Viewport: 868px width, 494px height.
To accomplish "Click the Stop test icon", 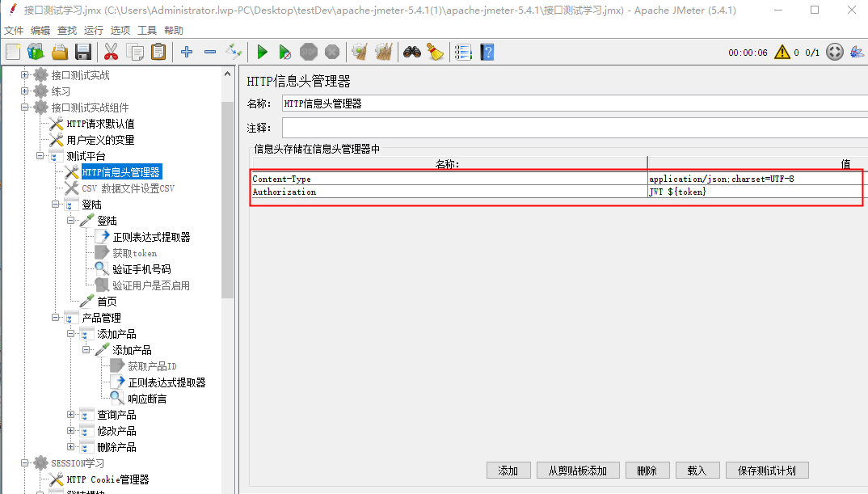I will coord(309,52).
